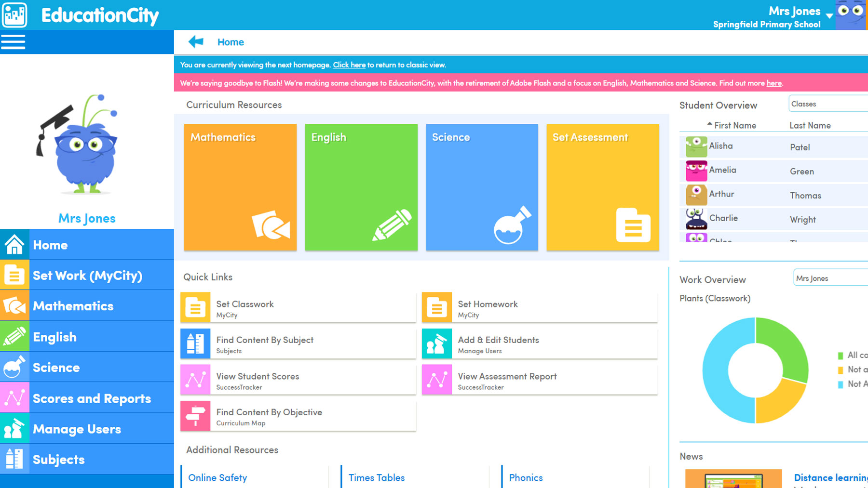Click the EducationCity logo icon
868x488 pixels.
(14, 15)
